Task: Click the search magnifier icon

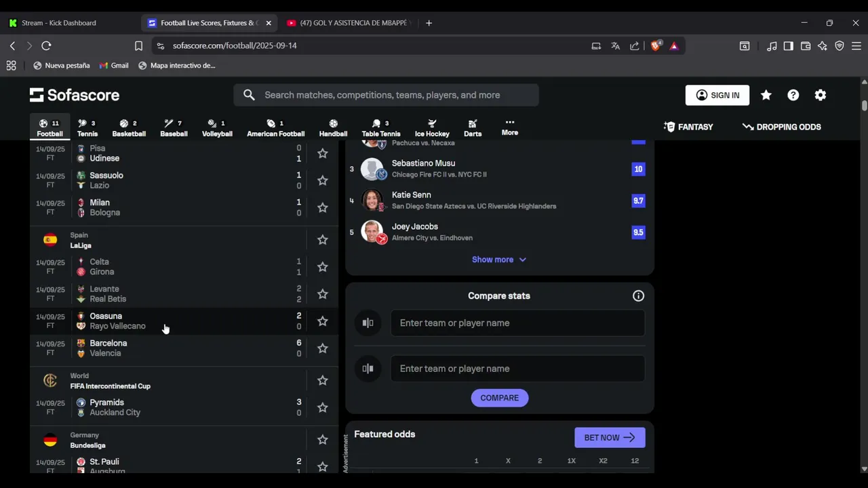Action: 249,95
